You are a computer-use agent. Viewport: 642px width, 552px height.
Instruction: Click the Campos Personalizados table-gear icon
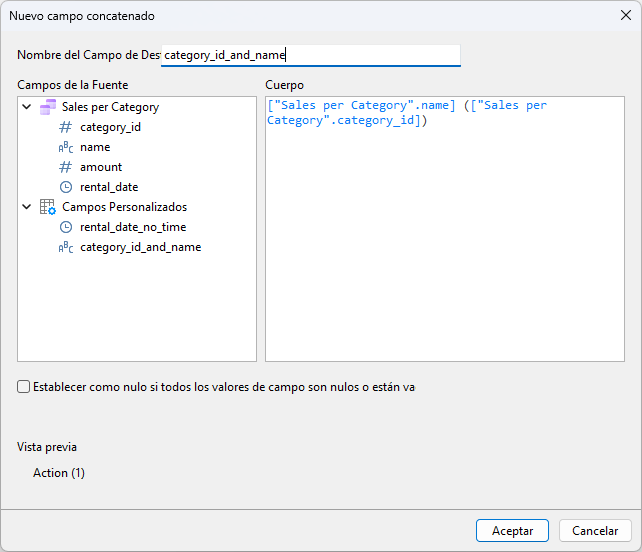(x=47, y=207)
